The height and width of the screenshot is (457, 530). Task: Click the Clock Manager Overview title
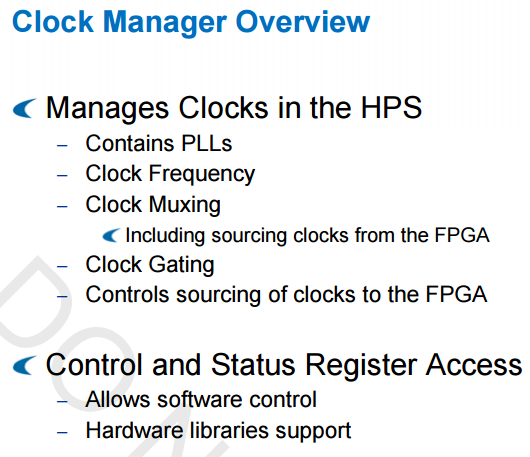(191, 22)
